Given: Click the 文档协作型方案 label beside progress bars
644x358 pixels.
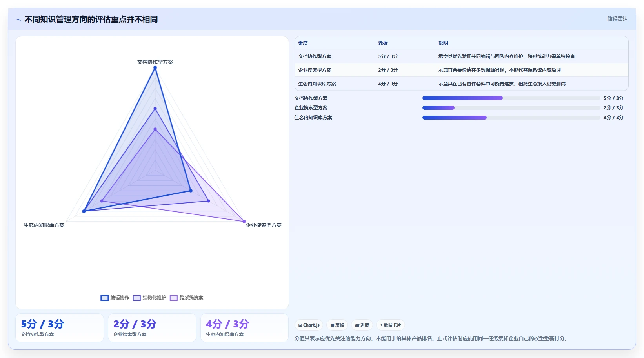Looking at the screenshot, I should point(311,98).
